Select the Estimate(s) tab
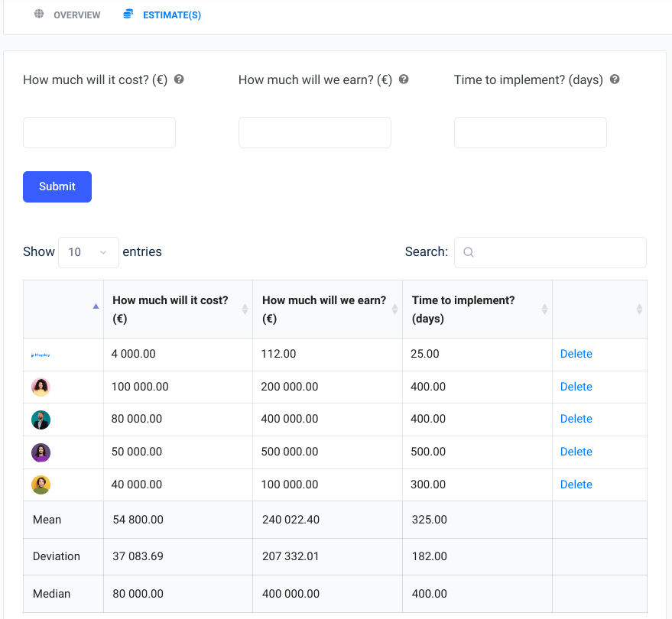 [x=171, y=15]
